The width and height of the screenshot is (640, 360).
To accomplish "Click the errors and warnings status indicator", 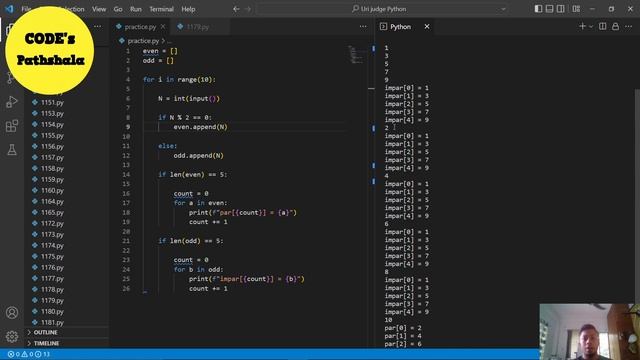I will 29,354.
